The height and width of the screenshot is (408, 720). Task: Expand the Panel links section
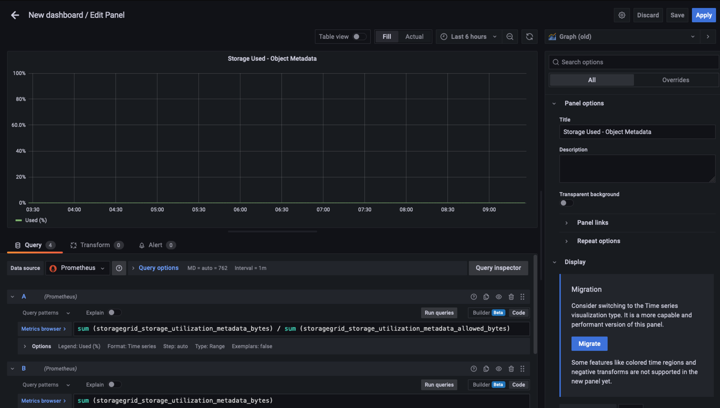coord(592,223)
